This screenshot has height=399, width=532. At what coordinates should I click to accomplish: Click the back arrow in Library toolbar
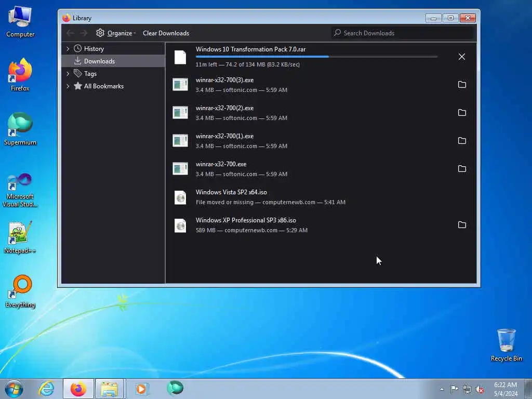[70, 33]
